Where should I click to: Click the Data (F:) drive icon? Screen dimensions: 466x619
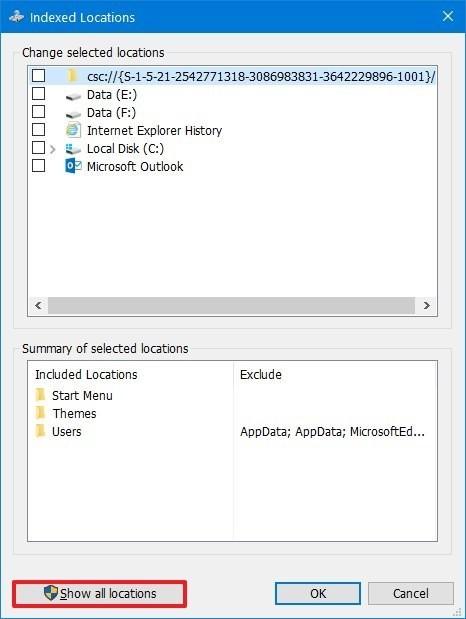point(73,114)
